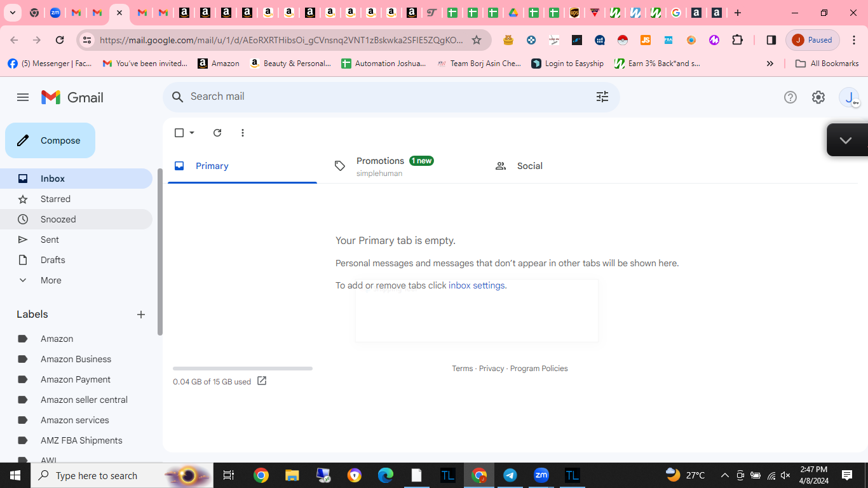This screenshot has height=488, width=868.
Task: Open Zoom from the taskbar
Action: (541, 475)
